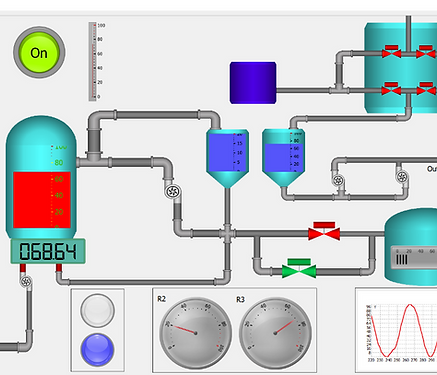Viewport: 437px width, 375px height.
Task: Click the four-way pipe cross junction
Action: (227, 233)
